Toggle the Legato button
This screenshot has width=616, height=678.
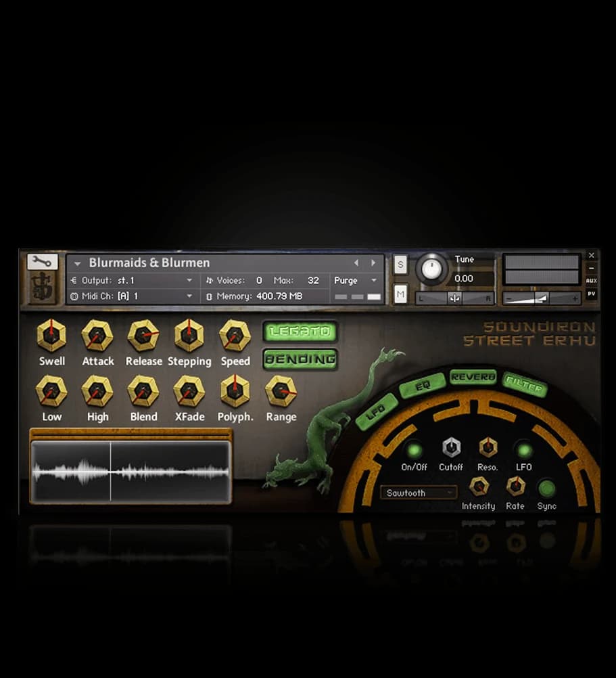pyautogui.click(x=300, y=332)
